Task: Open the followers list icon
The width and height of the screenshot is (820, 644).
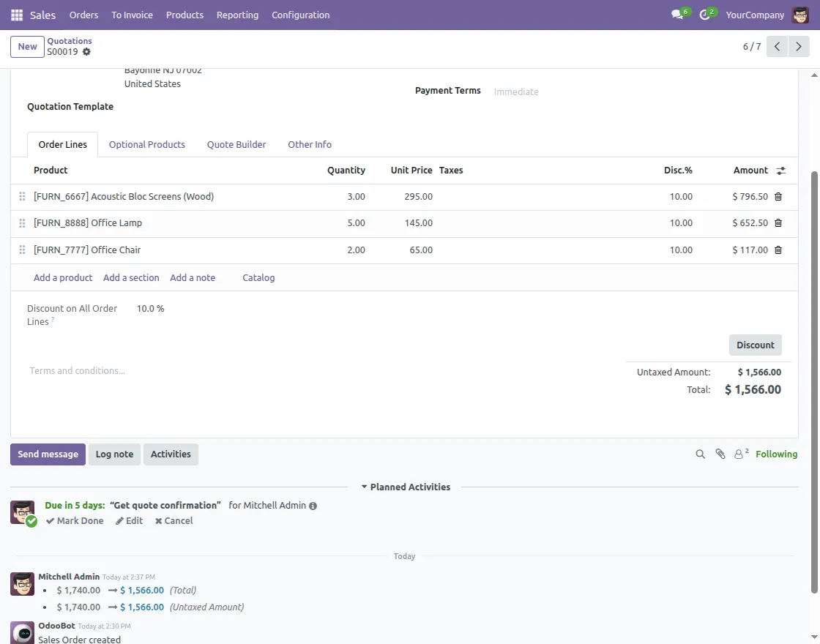Action: click(741, 454)
